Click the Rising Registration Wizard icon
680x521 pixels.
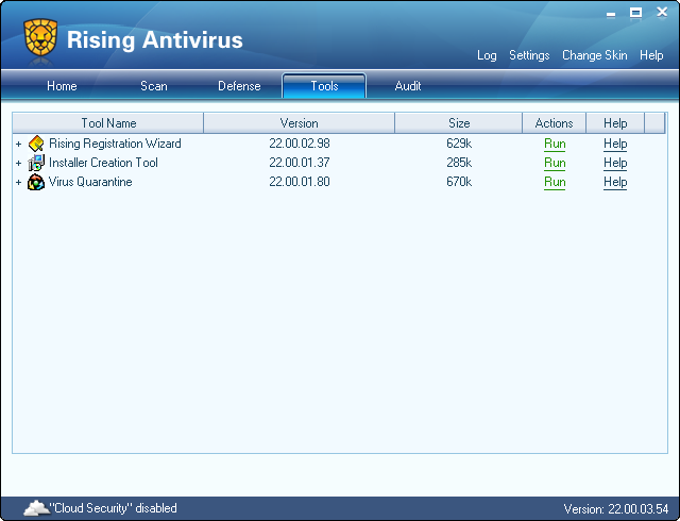click(36, 144)
